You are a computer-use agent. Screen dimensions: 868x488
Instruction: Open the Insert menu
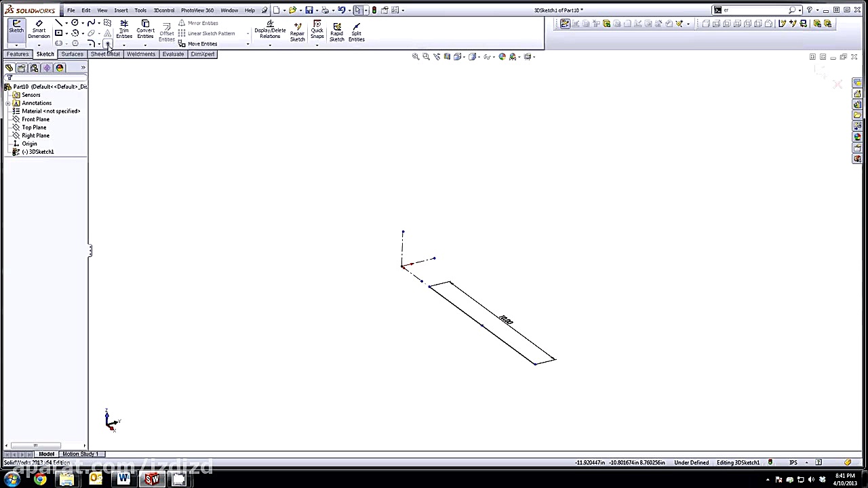pyautogui.click(x=121, y=9)
